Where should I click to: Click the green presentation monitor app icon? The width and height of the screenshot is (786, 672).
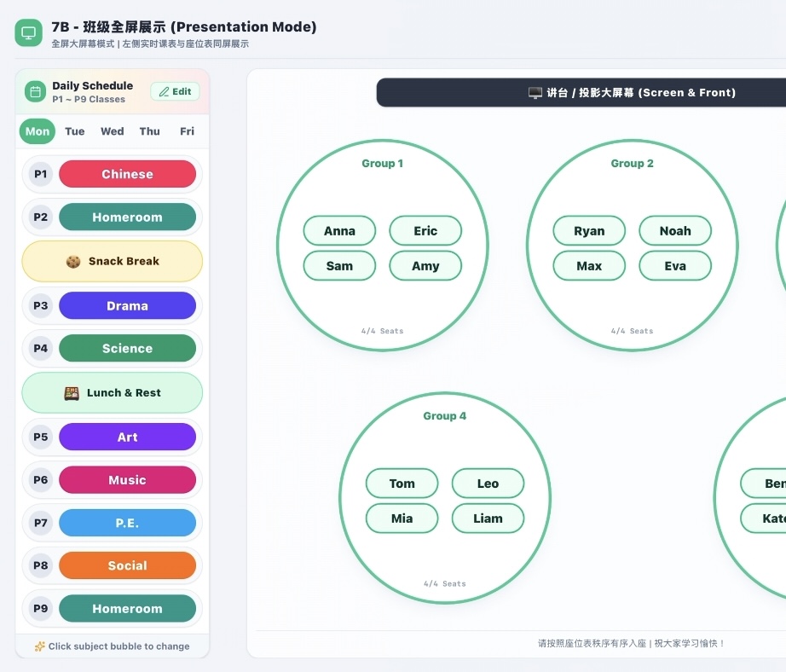(x=29, y=33)
